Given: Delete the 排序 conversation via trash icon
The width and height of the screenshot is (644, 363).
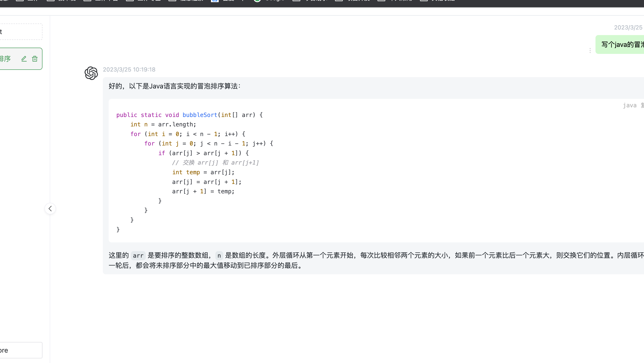Looking at the screenshot, I should (x=35, y=59).
